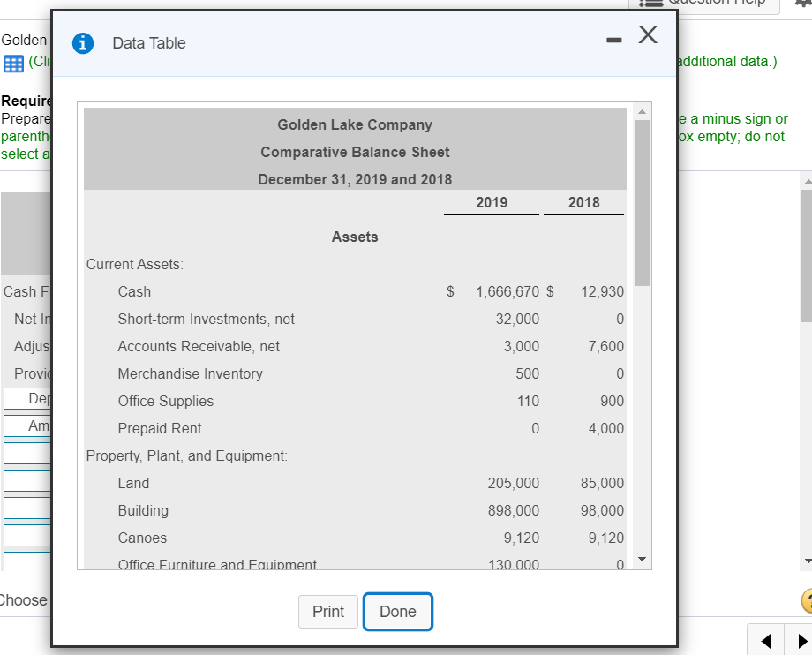
Task: Click the data table scrollbar up arrow
Action: point(643,112)
